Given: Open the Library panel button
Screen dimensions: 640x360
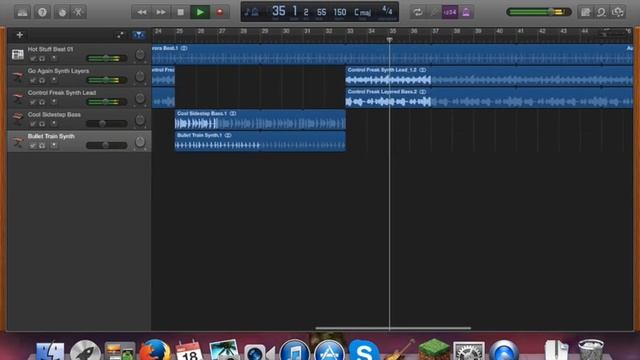Looking at the screenshot, I should pyautogui.click(x=22, y=12).
